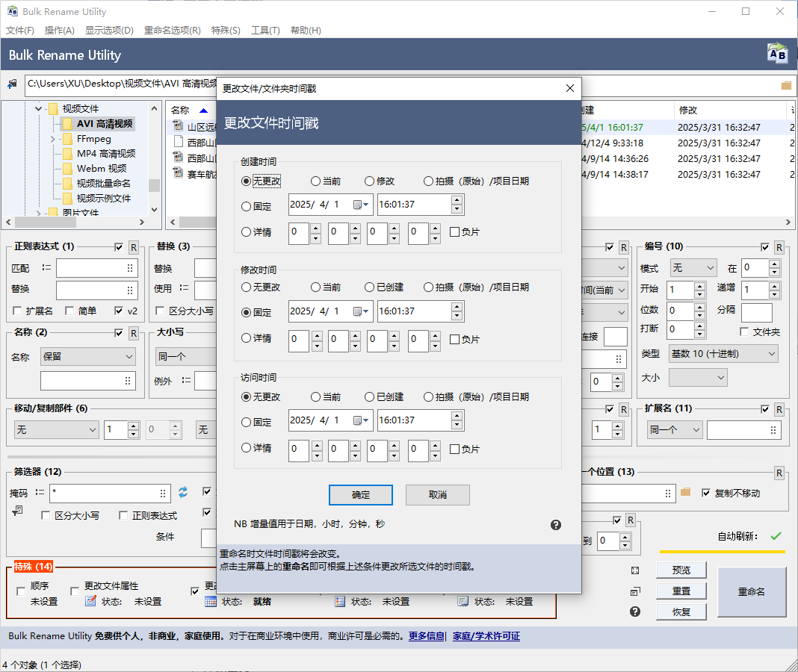Click the AB logo icon in header
798x672 pixels.
click(777, 55)
